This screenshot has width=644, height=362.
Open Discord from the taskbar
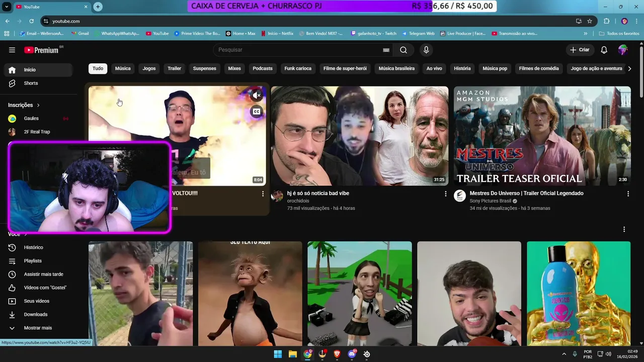pos(352,354)
